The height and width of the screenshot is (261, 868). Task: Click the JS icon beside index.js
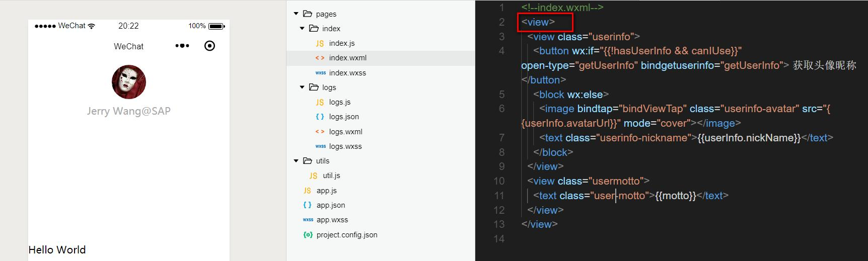(320, 44)
